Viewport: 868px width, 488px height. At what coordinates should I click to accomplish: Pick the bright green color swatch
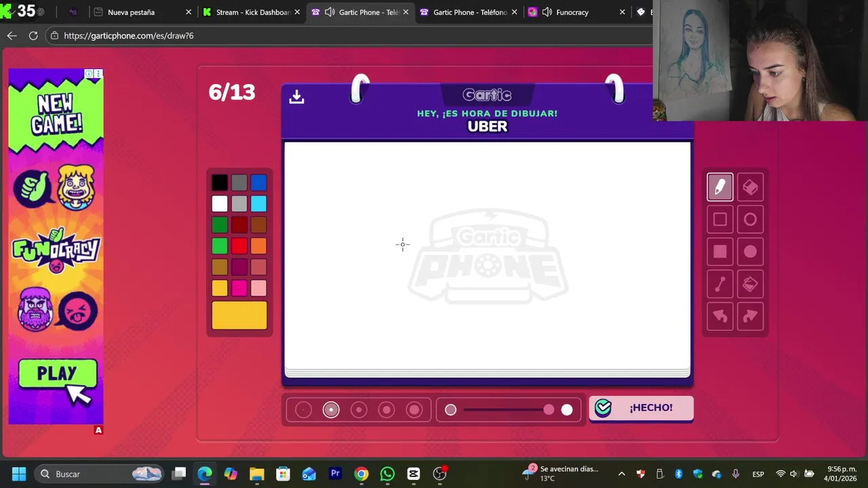220,246
